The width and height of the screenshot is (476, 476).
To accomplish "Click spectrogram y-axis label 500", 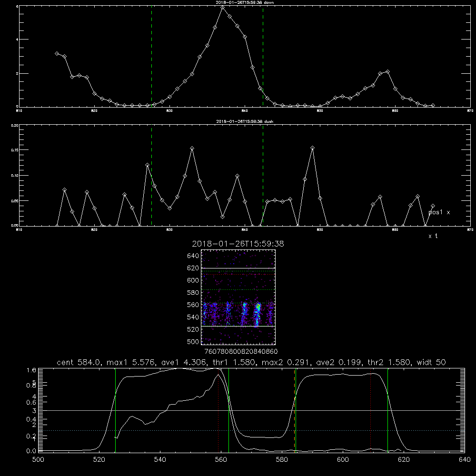I will click(193, 341).
